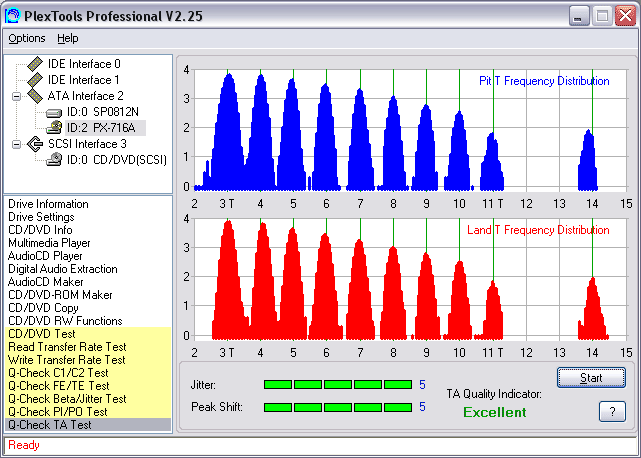The width and height of the screenshot is (641, 458).
Task: Click the Ready status bar text
Action: pos(24,445)
